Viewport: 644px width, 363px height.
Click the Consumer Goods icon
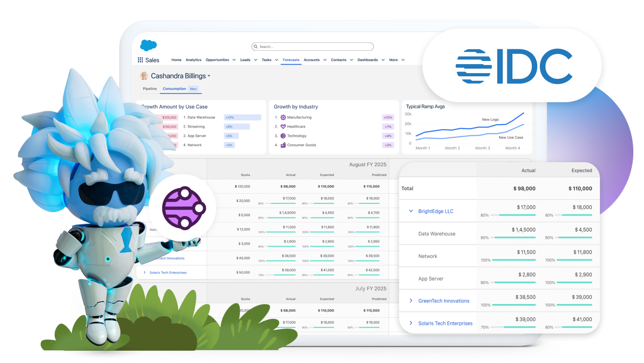(283, 145)
